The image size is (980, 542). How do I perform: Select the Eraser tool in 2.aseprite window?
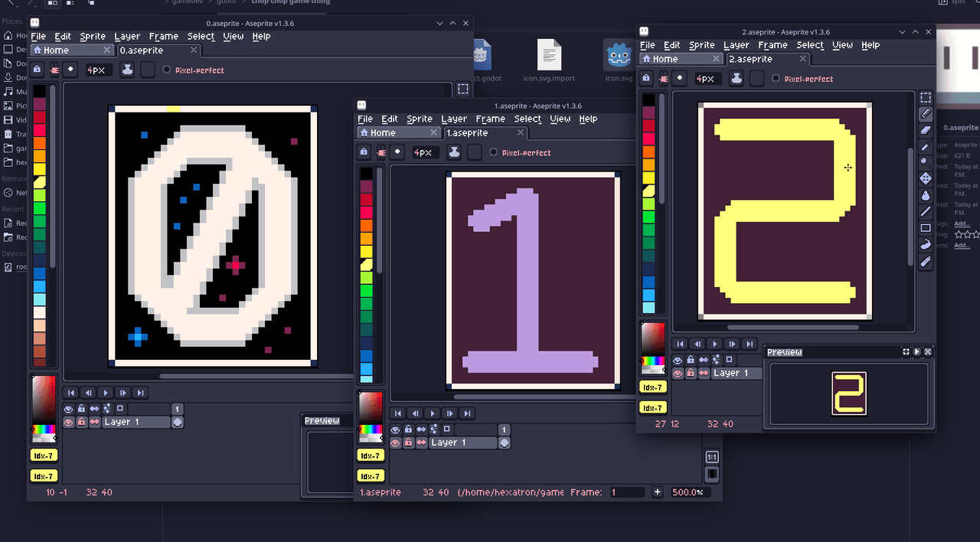point(926,129)
